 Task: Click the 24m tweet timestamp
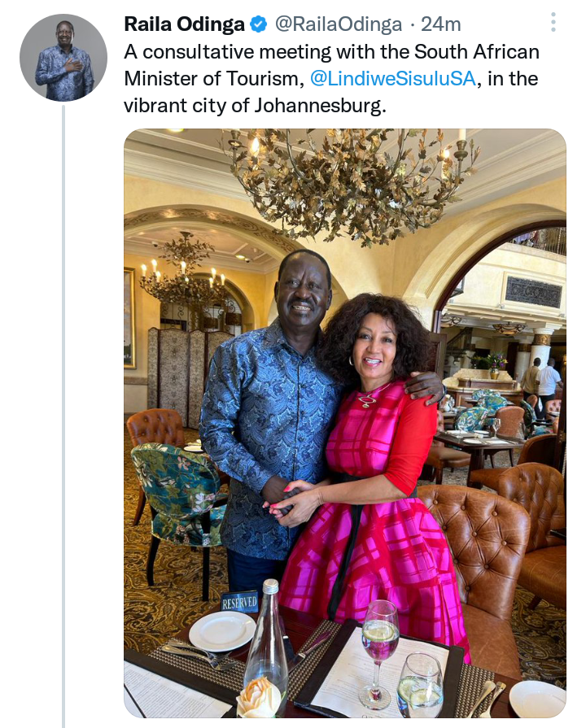point(440,24)
